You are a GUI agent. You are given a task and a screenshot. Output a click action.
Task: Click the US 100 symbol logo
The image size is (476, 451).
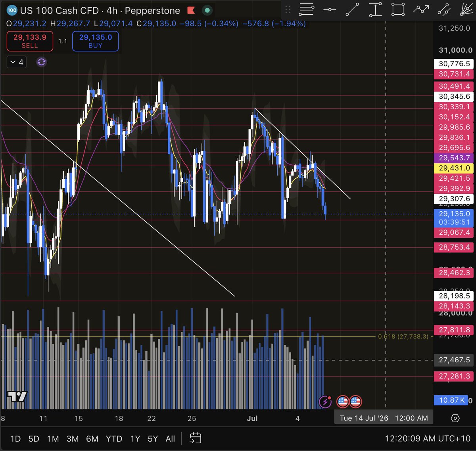click(12, 10)
